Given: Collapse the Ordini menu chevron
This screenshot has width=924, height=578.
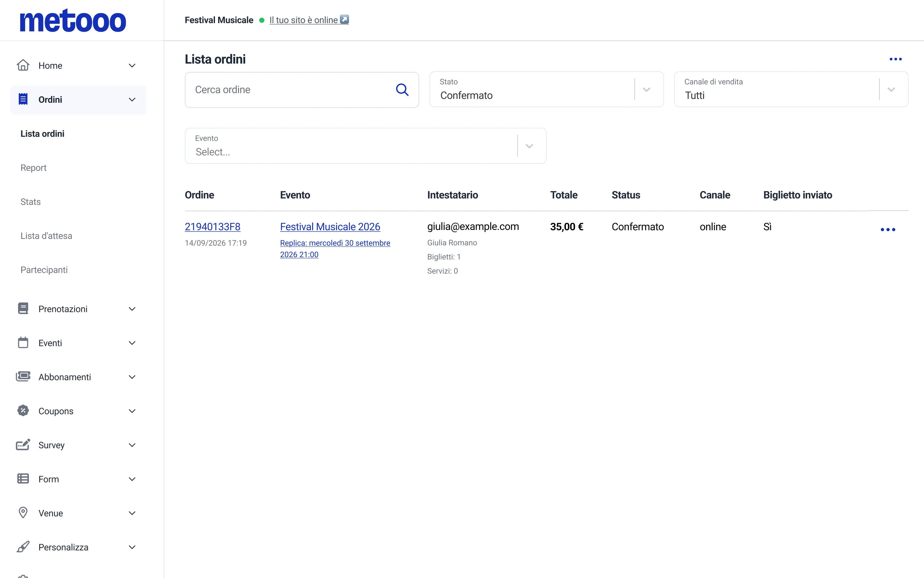Looking at the screenshot, I should click(x=132, y=100).
